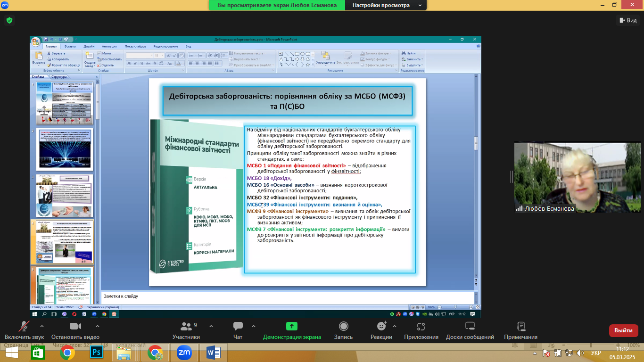Open Photoshop from the Windows taskbar
The width and height of the screenshot is (644, 362).
(97, 353)
